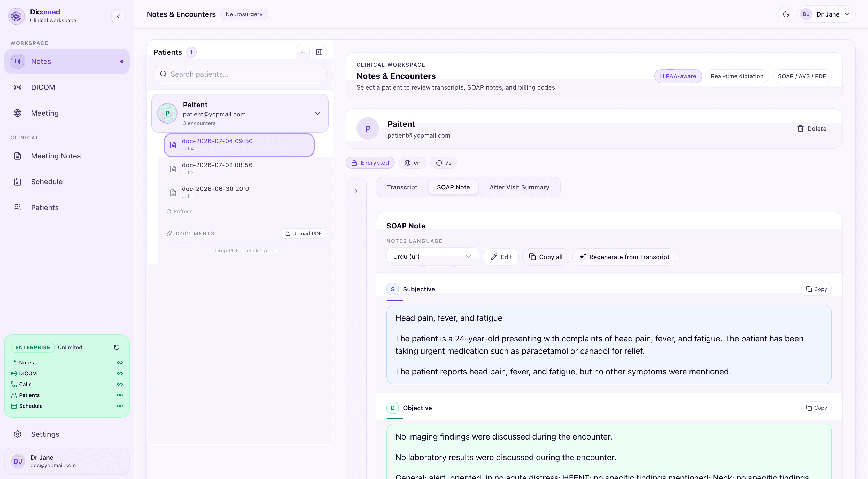Click the Schedule calendar icon
The height and width of the screenshot is (479, 868).
18,182
